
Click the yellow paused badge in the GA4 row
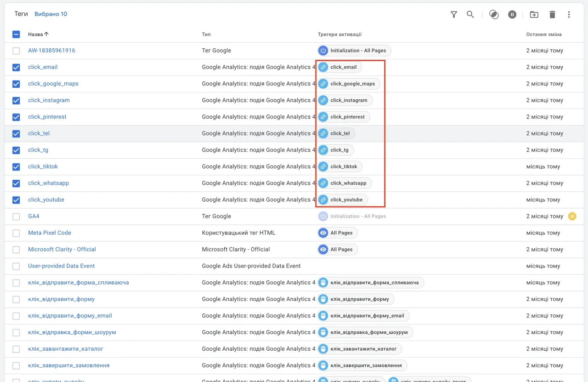pos(572,216)
